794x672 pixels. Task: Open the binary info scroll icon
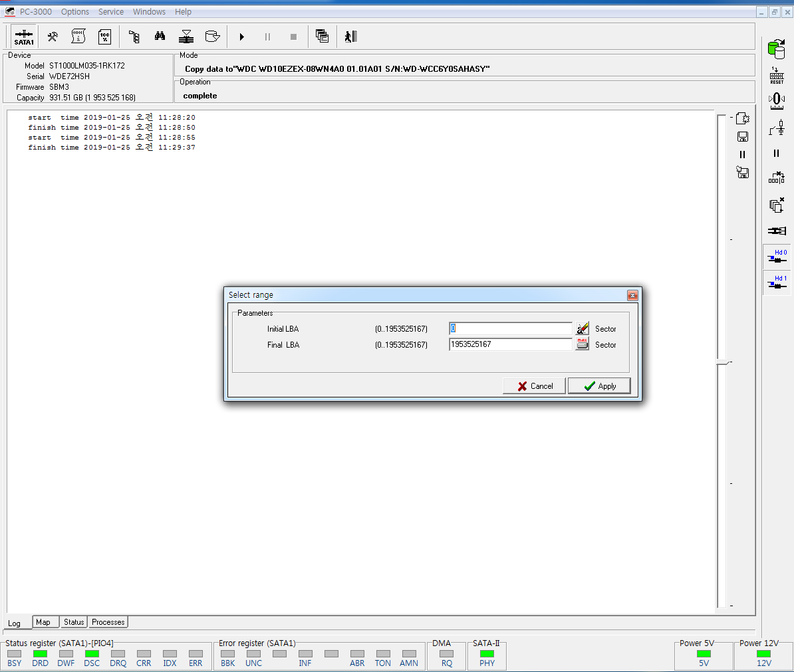[x=78, y=37]
